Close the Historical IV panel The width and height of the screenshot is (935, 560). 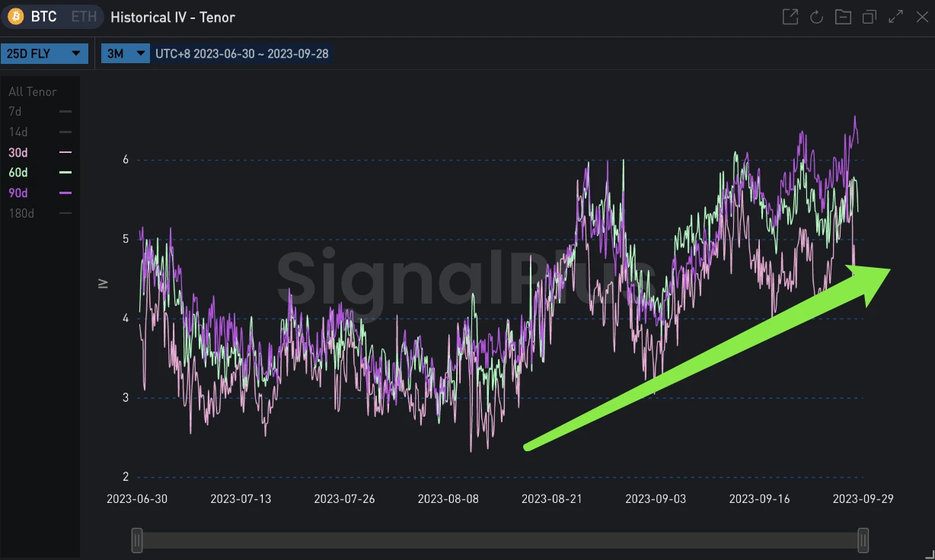(921, 17)
